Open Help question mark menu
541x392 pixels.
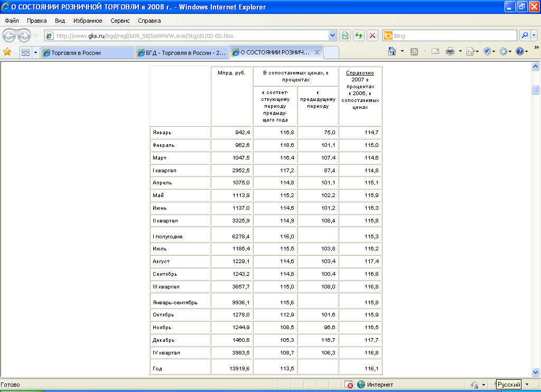coord(521,51)
